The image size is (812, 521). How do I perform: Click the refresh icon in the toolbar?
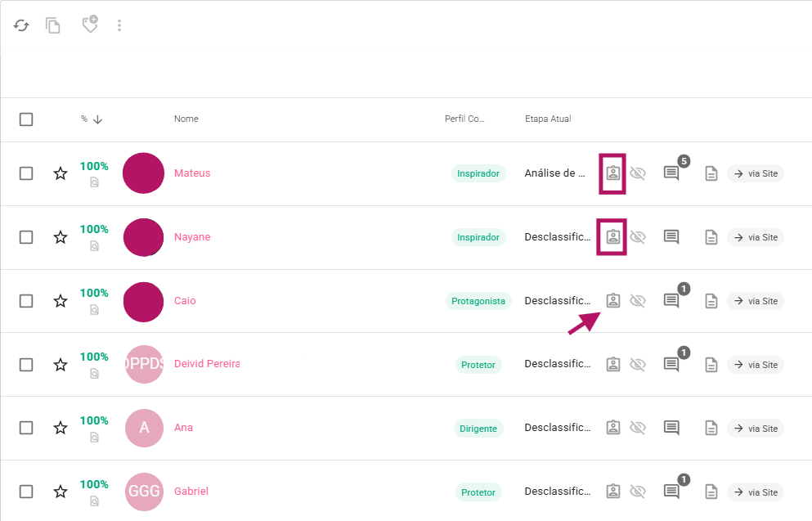coord(22,25)
